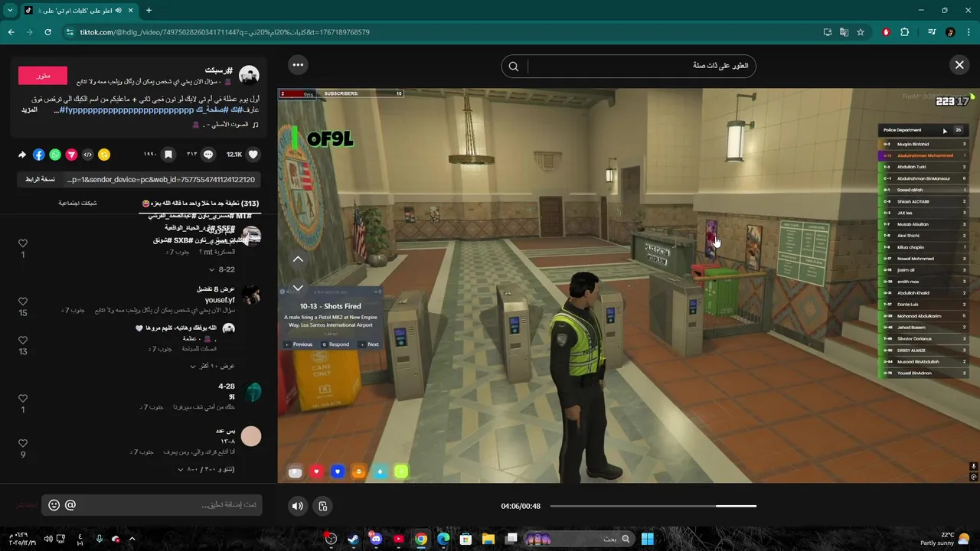The height and width of the screenshot is (551, 980).
Task: Mute the video with the speaker button
Action: tap(298, 506)
